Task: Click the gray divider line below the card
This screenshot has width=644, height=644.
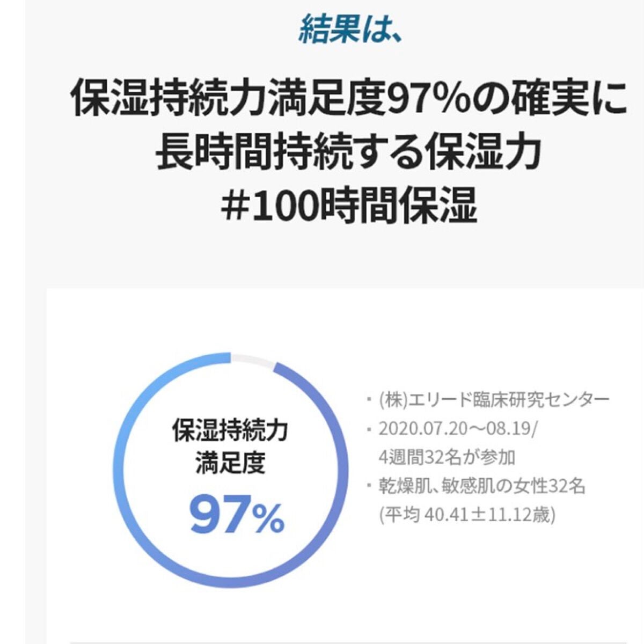Action: coord(349,641)
